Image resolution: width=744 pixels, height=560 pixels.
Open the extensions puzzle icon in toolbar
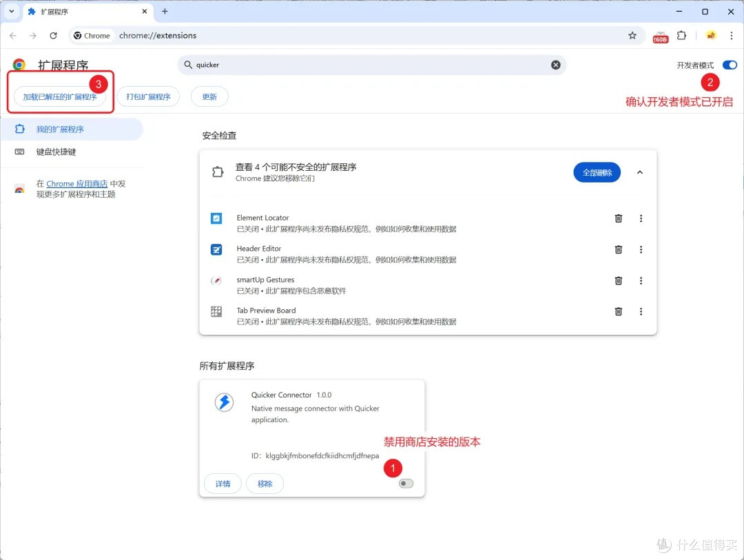click(681, 36)
